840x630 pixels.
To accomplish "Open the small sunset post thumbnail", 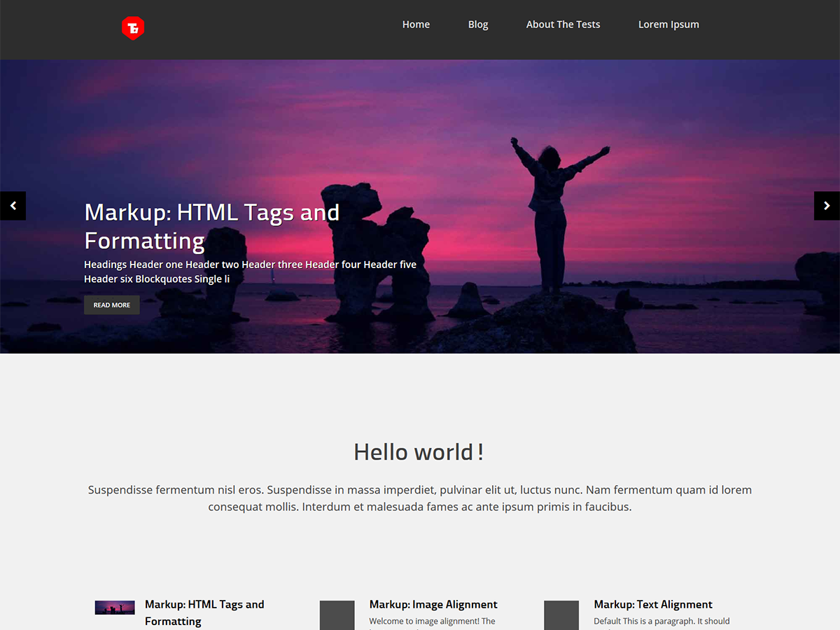I will click(115, 608).
